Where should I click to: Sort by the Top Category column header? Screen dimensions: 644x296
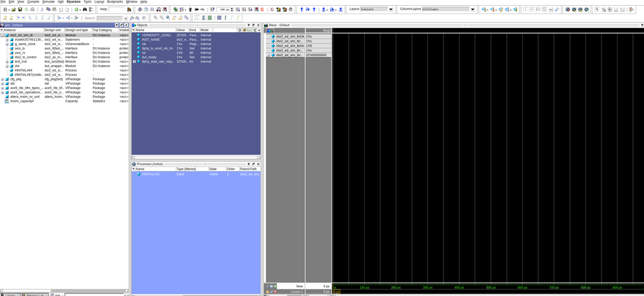point(104,30)
